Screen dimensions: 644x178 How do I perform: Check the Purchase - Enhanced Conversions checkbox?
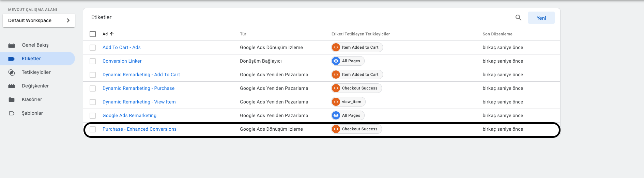(93, 129)
